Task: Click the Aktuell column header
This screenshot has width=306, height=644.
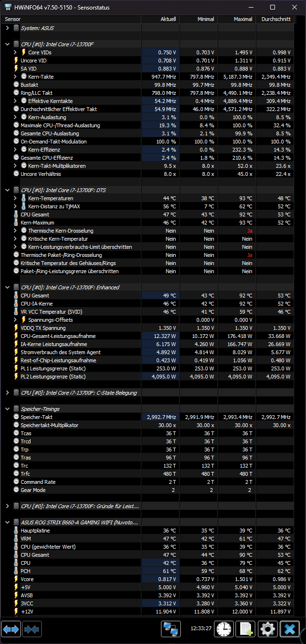Action: [160, 20]
